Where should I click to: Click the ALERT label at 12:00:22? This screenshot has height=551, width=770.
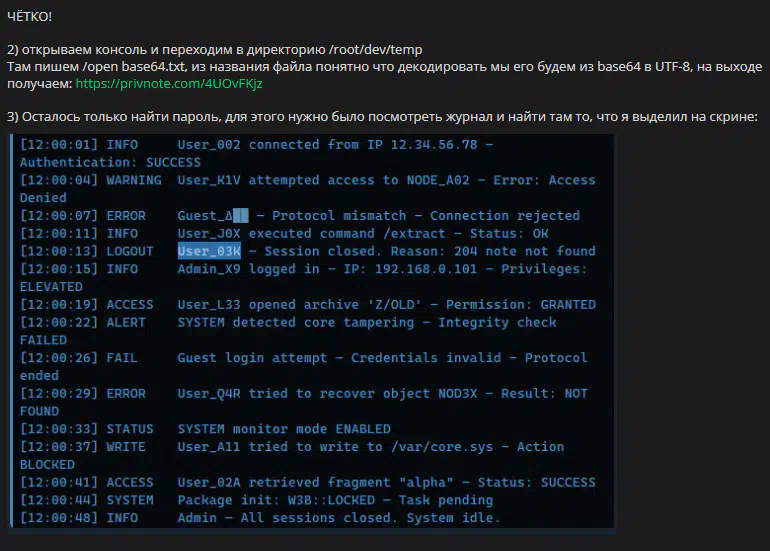(x=126, y=322)
